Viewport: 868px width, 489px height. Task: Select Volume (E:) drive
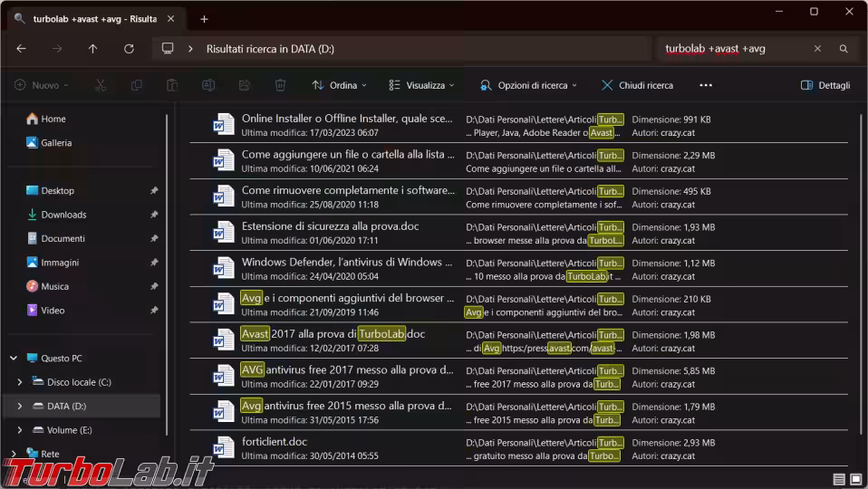pos(63,430)
